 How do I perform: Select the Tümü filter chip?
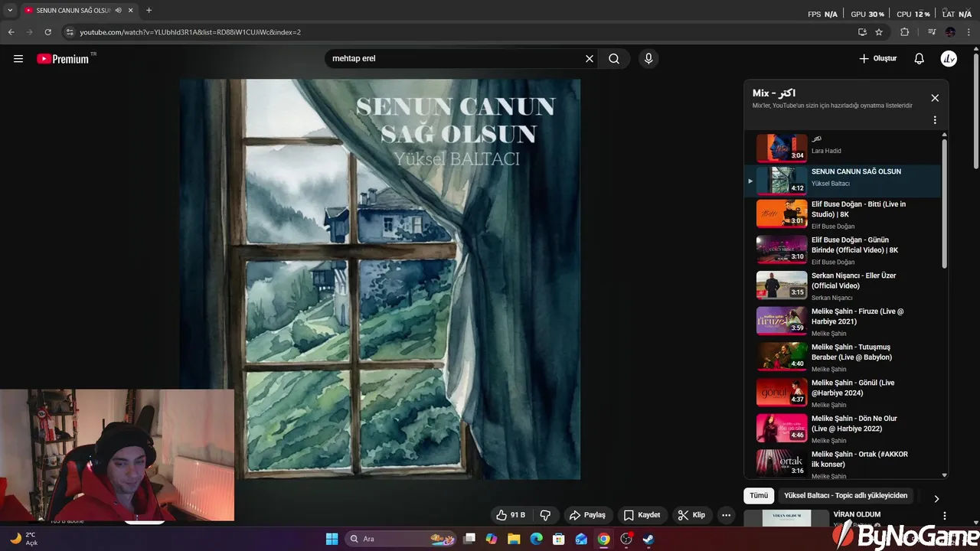(x=759, y=496)
